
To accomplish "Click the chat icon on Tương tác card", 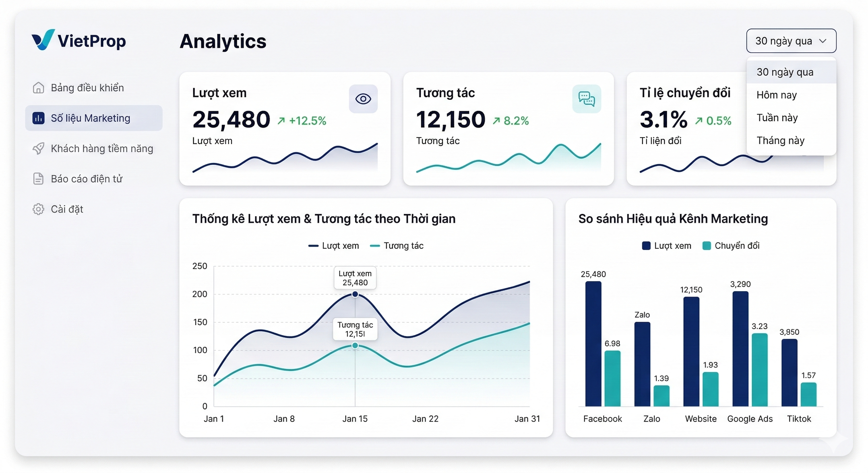I will click(x=586, y=99).
